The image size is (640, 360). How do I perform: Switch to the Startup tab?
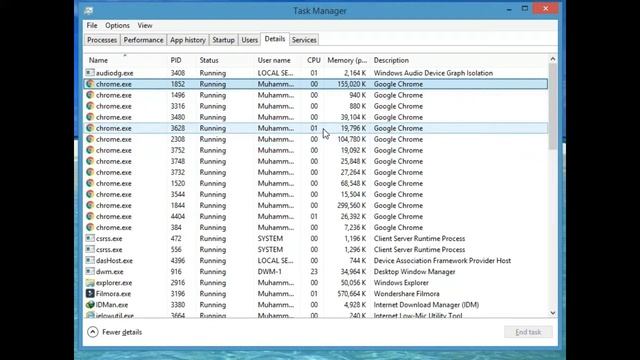click(223, 40)
